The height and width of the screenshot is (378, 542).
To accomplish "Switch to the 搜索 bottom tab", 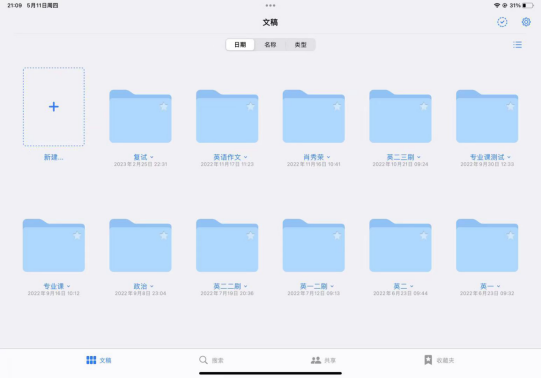I will 211,360.
